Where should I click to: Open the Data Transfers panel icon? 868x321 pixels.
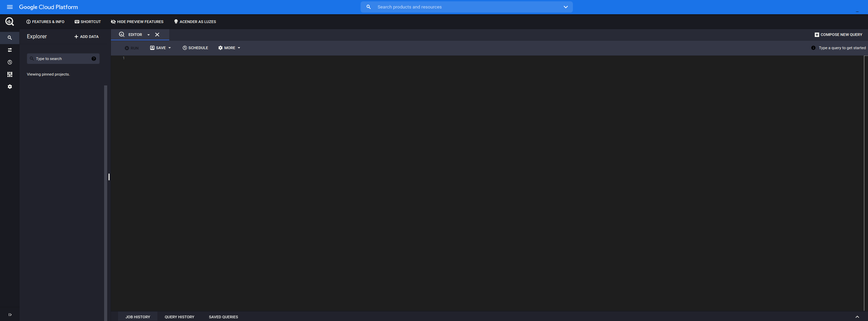tap(9, 50)
